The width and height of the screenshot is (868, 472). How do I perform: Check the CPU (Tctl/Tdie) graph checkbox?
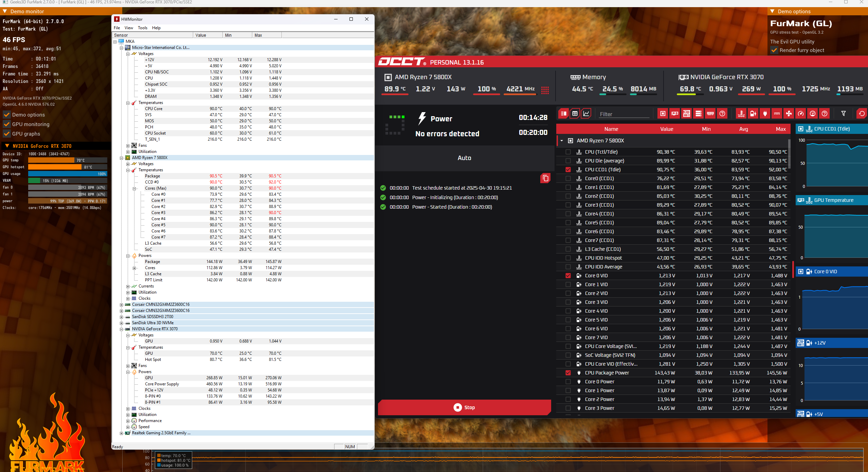pos(568,152)
